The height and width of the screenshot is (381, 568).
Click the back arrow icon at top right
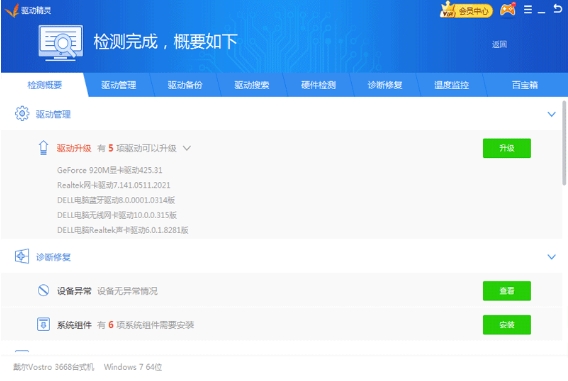click(x=557, y=9)
